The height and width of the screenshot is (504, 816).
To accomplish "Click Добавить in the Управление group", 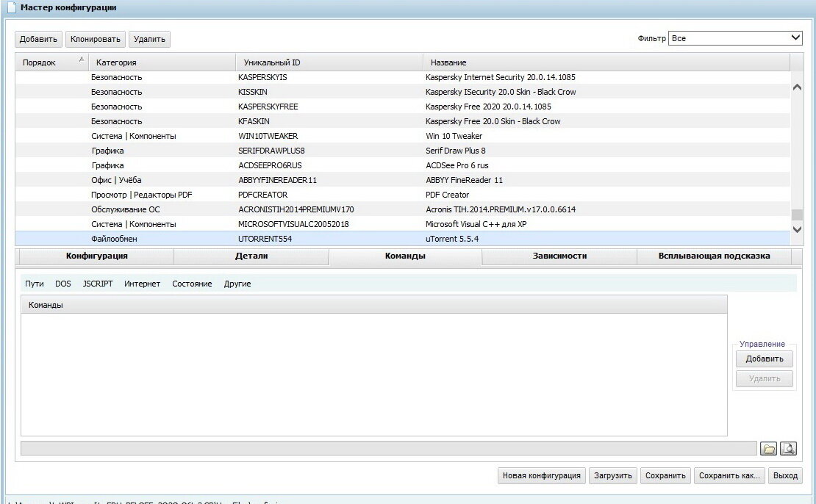I will coord(765,359).
